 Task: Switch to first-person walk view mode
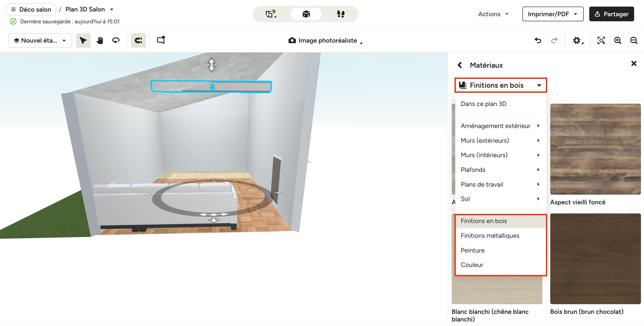point(340,14)
